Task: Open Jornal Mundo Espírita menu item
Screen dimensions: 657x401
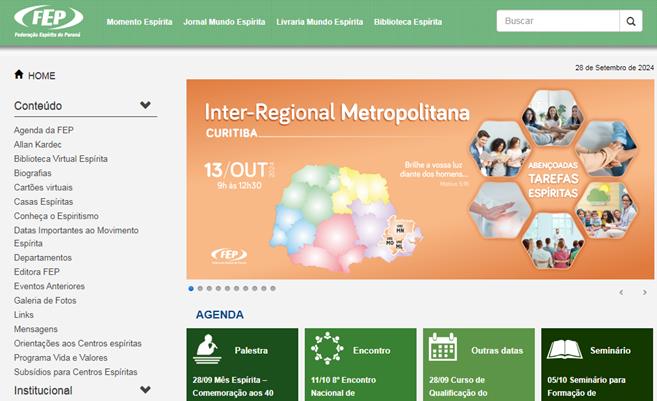Action: [x=224, y=22]
